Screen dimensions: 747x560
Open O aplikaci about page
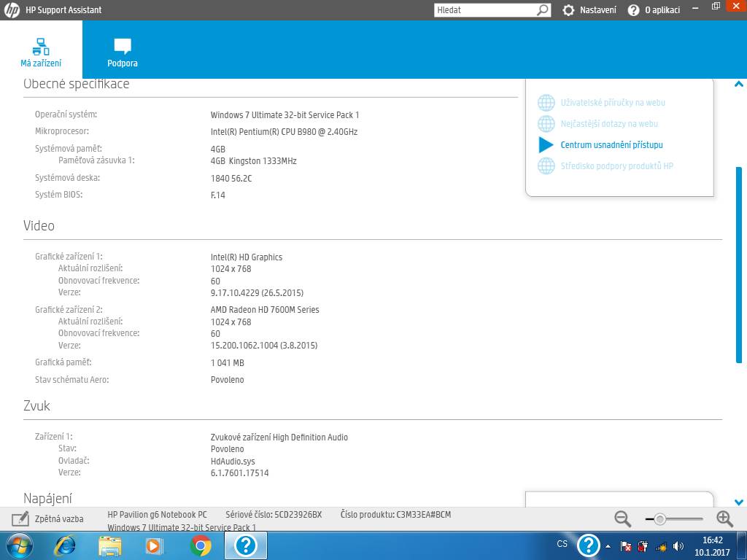click(x=662, y=10)
